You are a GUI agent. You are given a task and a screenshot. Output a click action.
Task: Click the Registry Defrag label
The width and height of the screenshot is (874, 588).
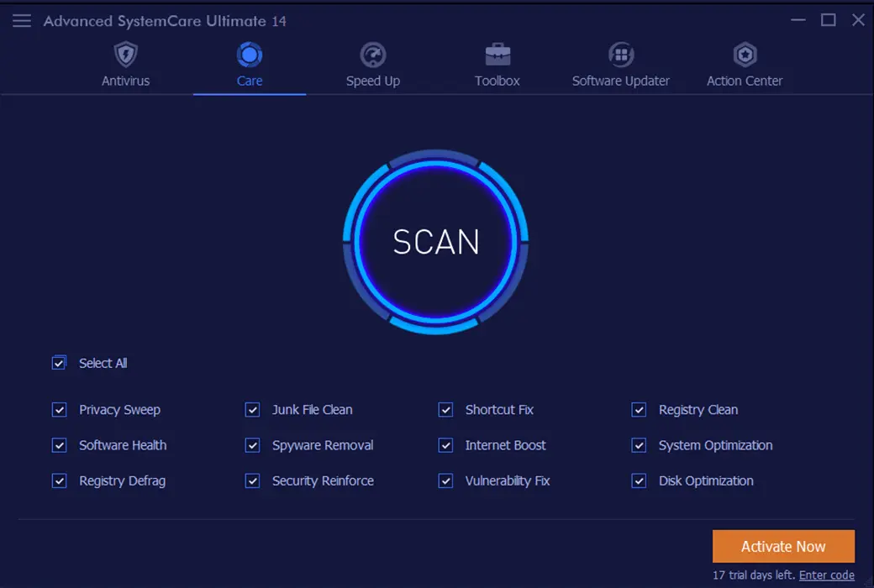122,481
